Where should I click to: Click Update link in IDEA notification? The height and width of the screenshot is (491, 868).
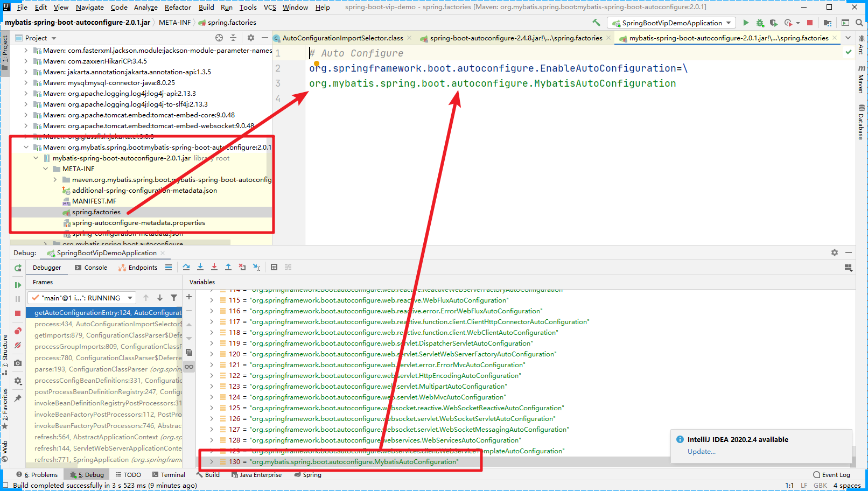[x=702, y=452]
